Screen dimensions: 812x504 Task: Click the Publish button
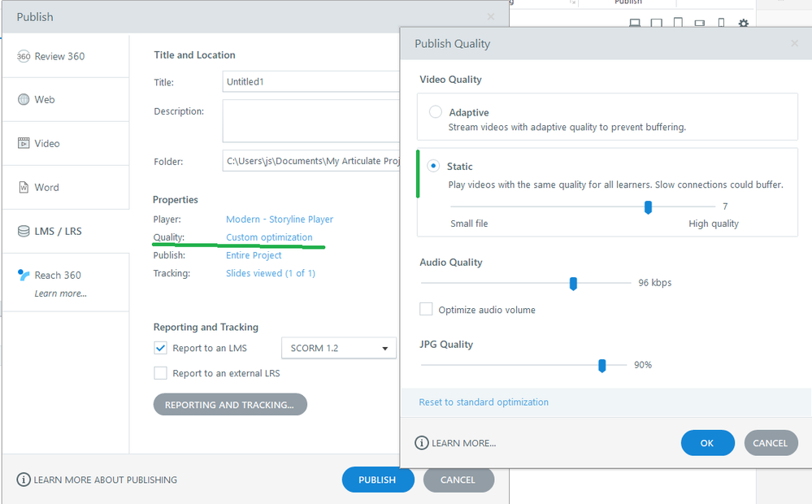[377, 480]
